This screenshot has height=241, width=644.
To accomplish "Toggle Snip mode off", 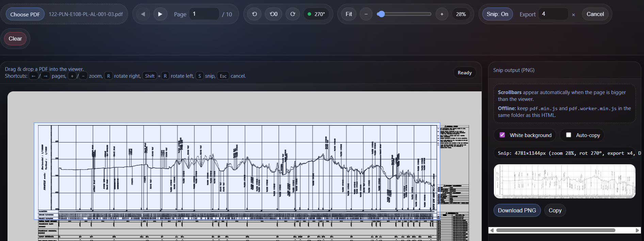I will tap(497, 14).
